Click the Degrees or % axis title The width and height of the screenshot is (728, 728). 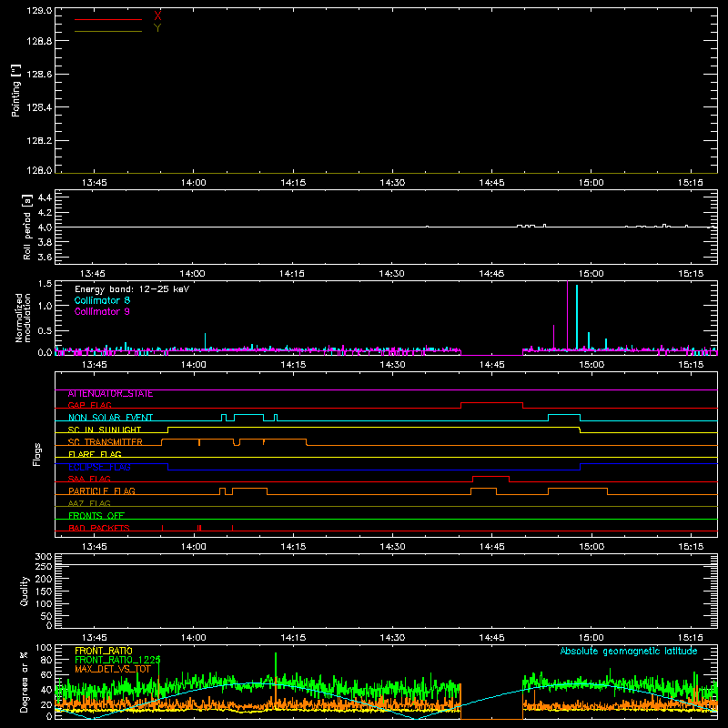pos(25,682)
